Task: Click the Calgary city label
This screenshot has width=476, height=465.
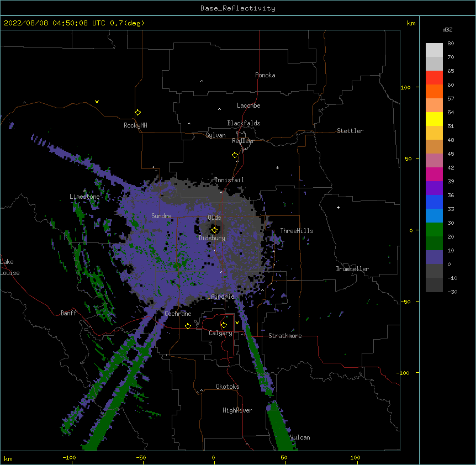Action: coord(220,333)
